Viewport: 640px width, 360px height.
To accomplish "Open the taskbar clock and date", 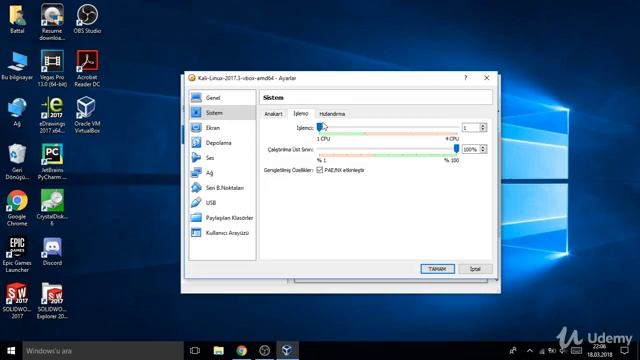I will (599, 351).
